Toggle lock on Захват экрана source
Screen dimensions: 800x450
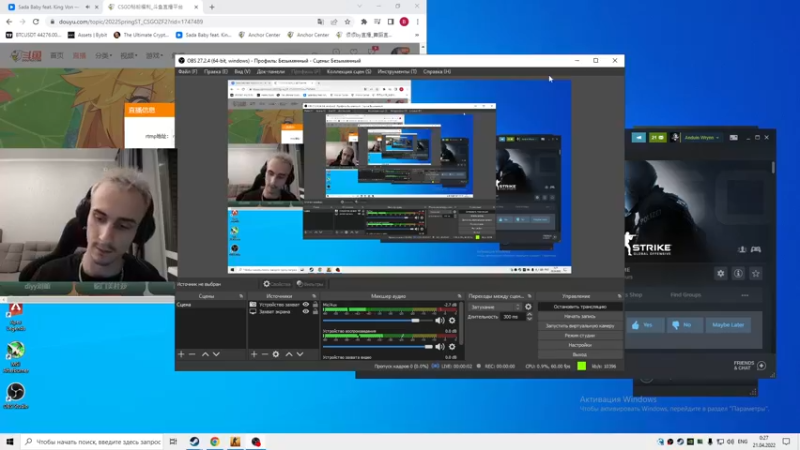(315, 311)
